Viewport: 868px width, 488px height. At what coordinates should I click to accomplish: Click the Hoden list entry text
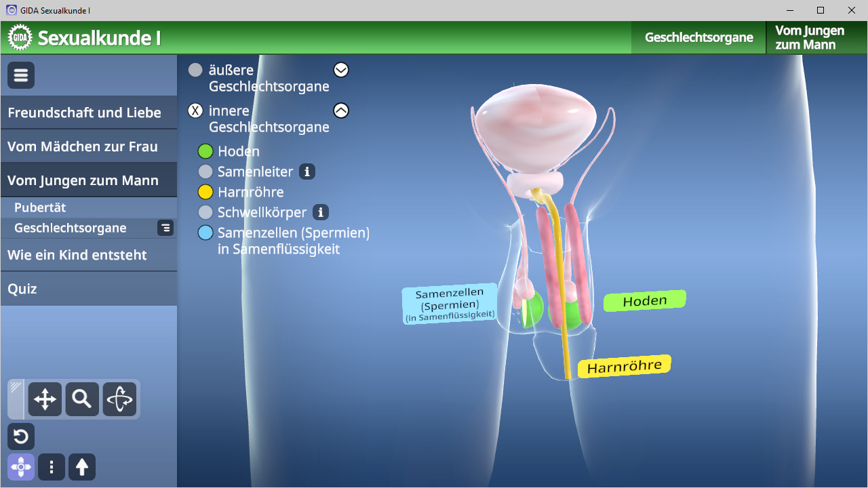[239, 151]
